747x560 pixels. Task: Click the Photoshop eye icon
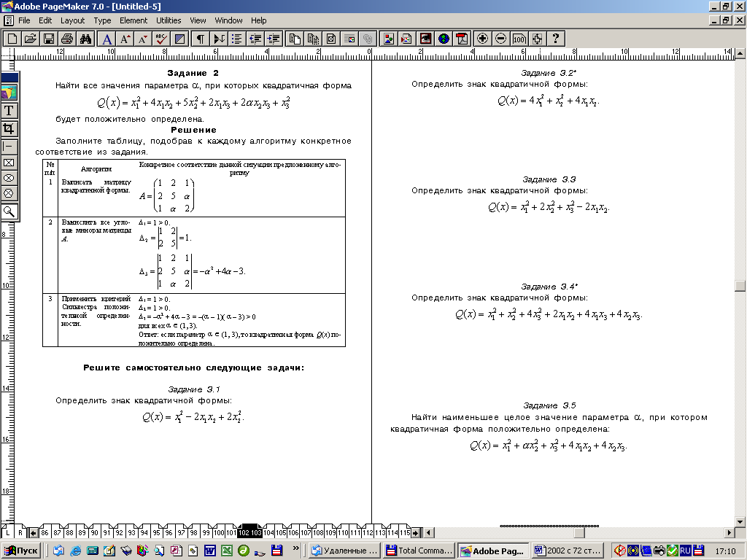[x=425, y=39]
